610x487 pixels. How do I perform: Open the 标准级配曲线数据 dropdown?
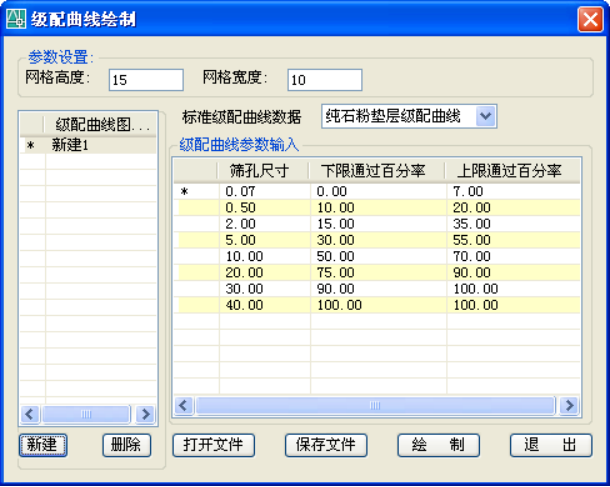(409, 116)
